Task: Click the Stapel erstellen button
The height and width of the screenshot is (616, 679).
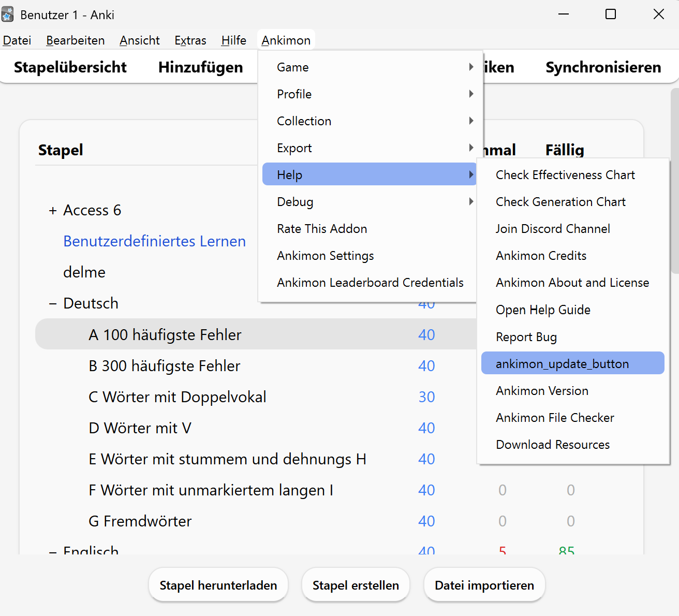Action: [x=356, y=585]
